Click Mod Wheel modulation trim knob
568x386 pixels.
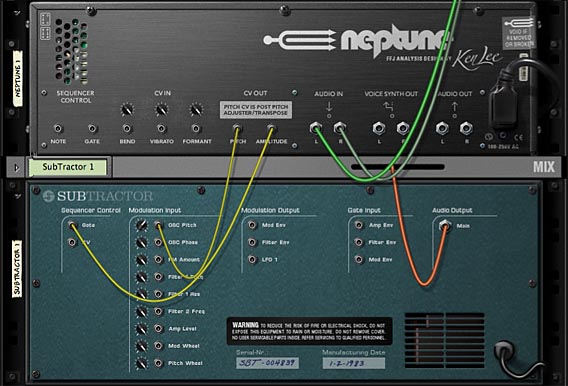tap(142, 346)
